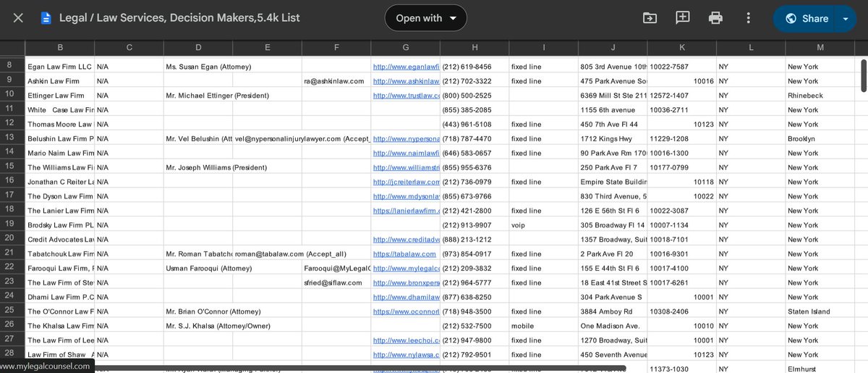Select the file title 'Legal / Law Services, Decision Makers,5.4k List'
The width and height of the screenshot is (868, 373).
[x=179, y=18]
